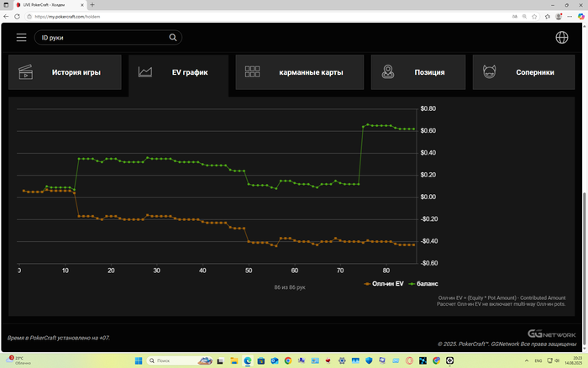Go back to the previous page
This screenshot has width=588, height=368.
6,17
